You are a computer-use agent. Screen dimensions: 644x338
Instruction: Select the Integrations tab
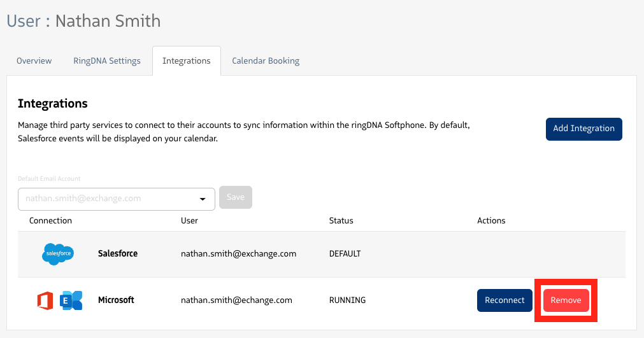tap(187, 61)
